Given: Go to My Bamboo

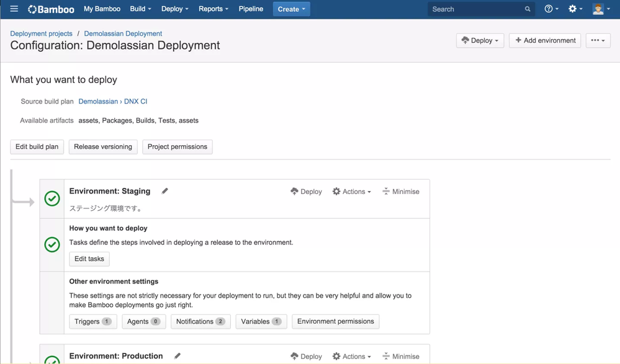Looking at the screenshot, I should (x=102, y=9).
